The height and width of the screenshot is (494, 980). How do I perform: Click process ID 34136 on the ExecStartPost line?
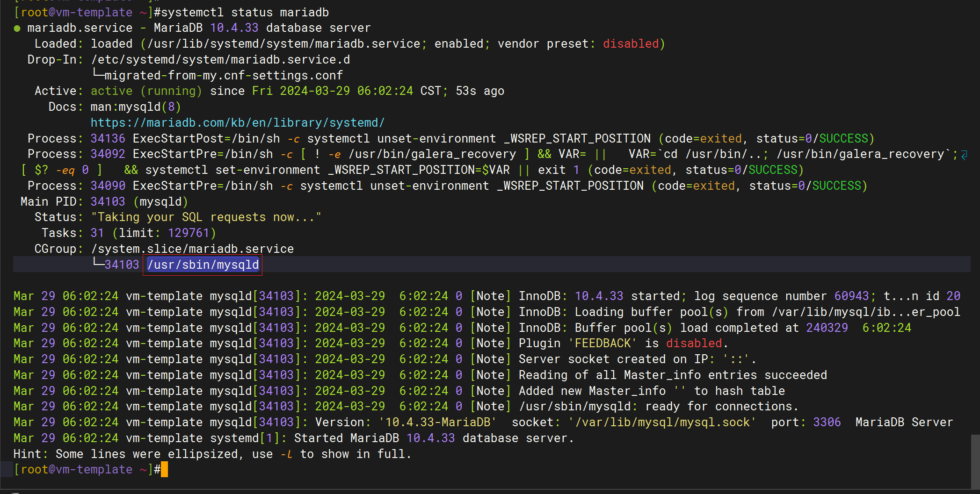point(108,139)
